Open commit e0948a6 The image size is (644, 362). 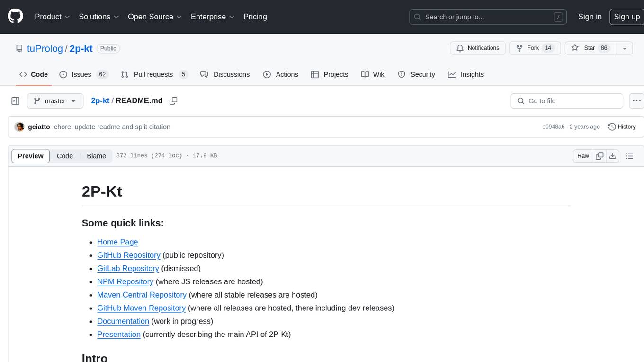(553, 127)
